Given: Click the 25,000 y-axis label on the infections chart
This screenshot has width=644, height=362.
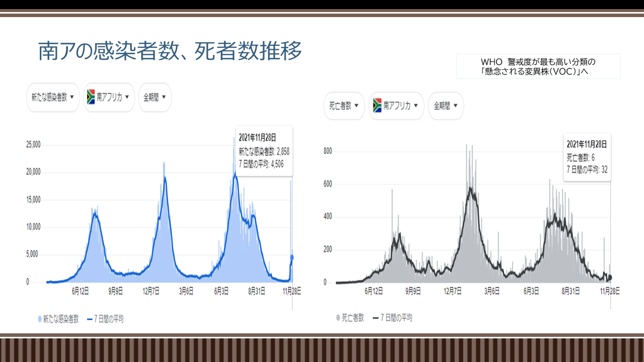Looking at the screenshot, I should pos(33,145).
